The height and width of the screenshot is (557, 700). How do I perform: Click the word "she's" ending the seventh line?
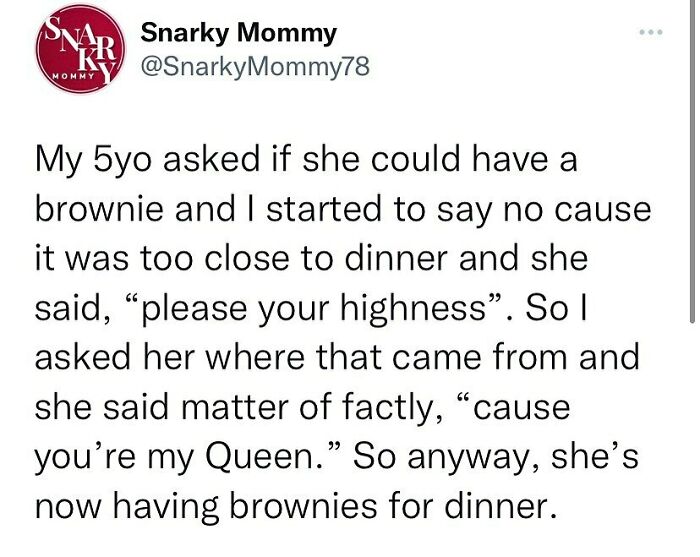[595, 457]
